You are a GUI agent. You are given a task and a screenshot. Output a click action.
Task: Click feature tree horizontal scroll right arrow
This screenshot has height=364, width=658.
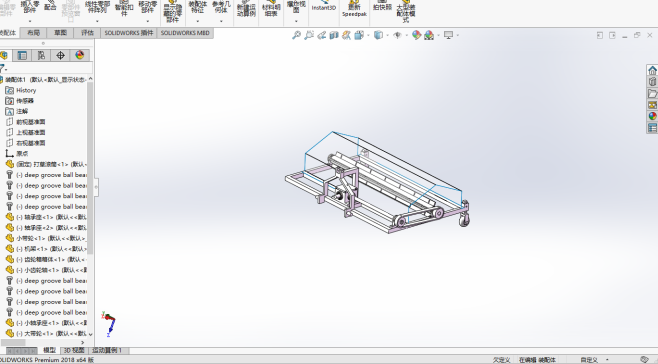[x=82, y=343]
